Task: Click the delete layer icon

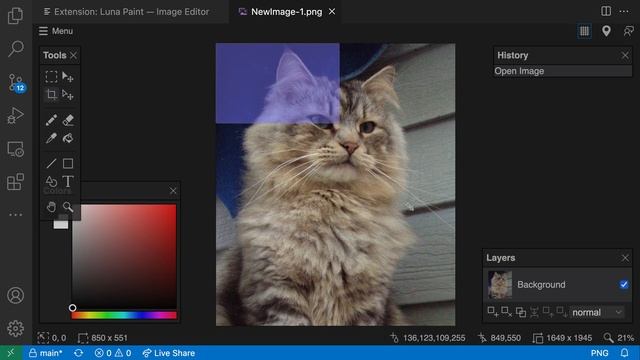Action: click(507, 312)
